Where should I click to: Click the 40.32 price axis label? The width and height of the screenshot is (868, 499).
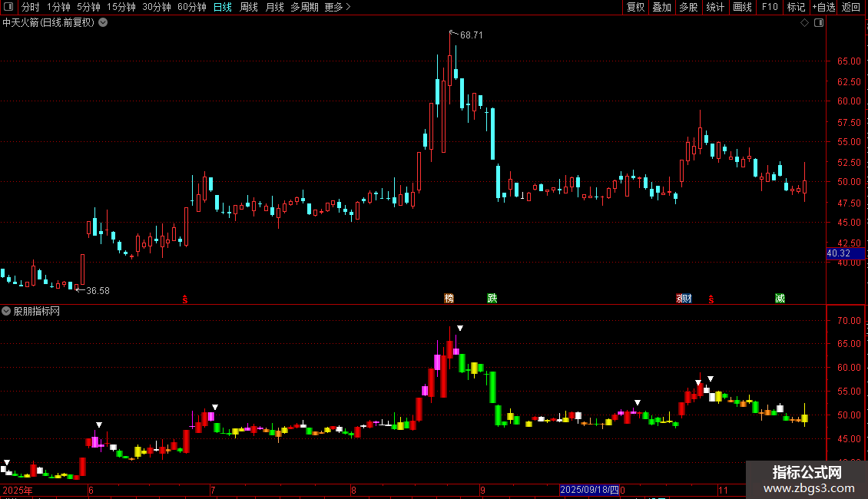845,253
